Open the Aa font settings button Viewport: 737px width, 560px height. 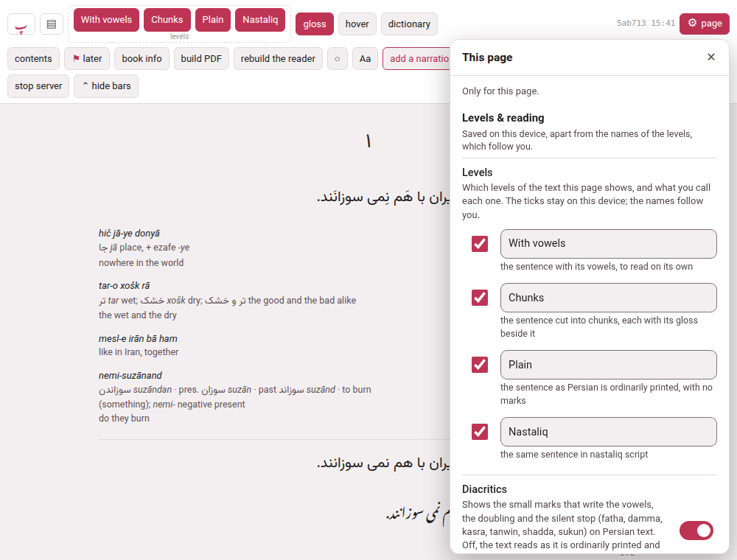(366, 59)
